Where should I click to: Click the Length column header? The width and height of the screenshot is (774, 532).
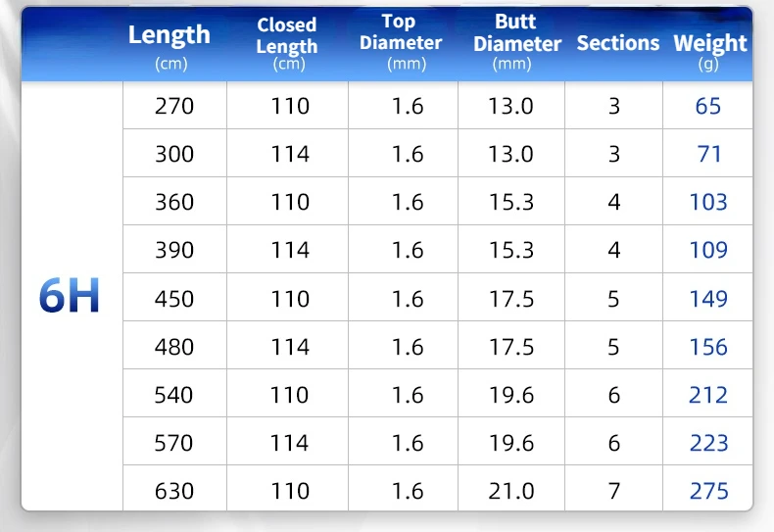coord(169,43)
